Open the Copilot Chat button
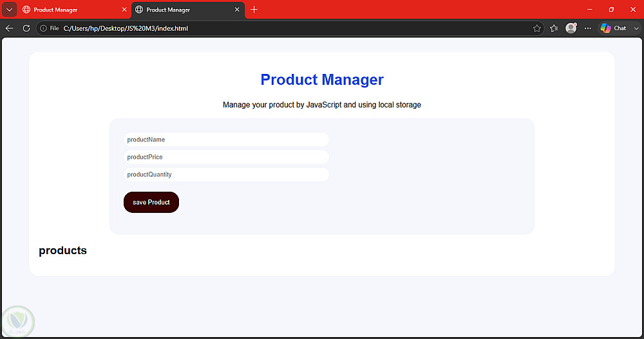This screenshot has width=644, height=339. click(614, 28)
